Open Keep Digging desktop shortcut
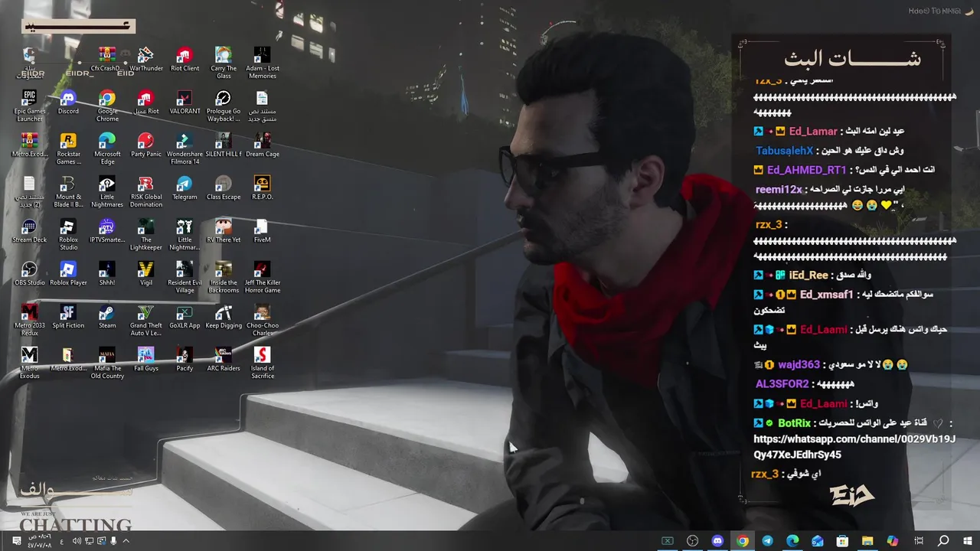980x551 pixels. click(224, 317)
